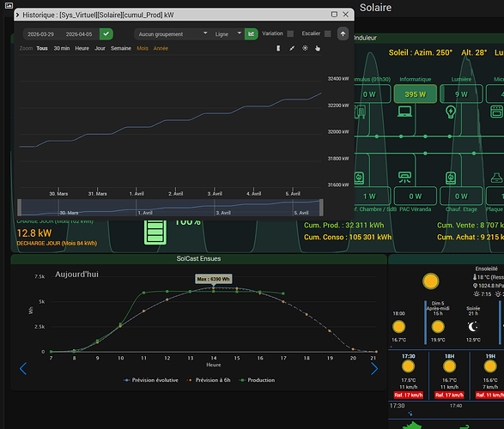Enable the Variation checkbox
Image resolution: width=504 pixels, height=429 pixels.
click(x=290, y=33)
